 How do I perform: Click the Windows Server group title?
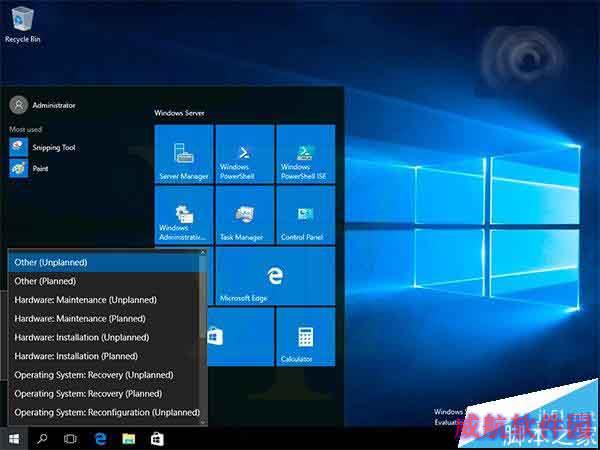(x=179, y=113)
